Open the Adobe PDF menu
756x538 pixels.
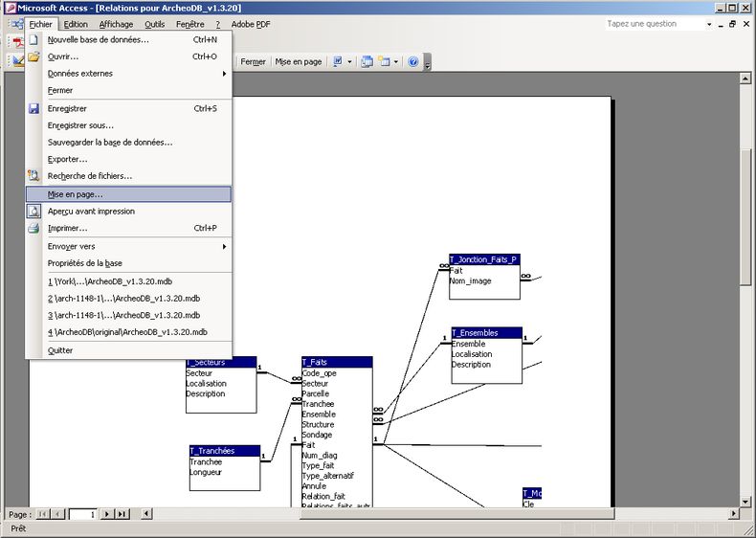pyautogui.click(x=251, y=24)
